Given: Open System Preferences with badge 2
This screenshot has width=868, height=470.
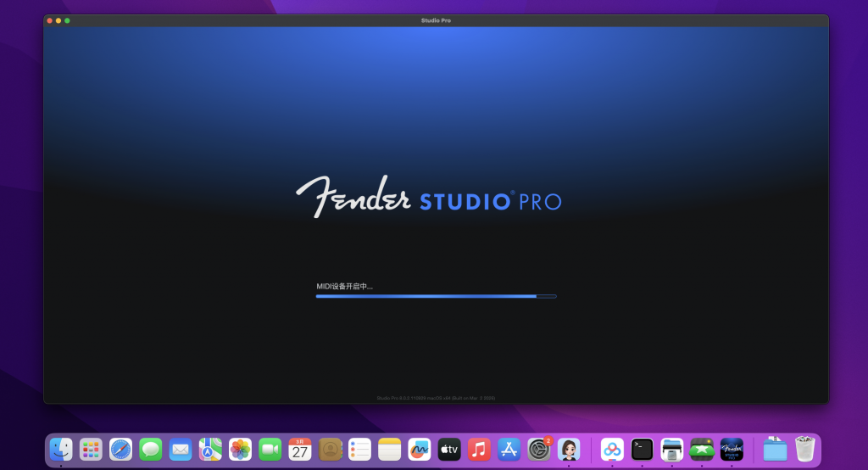Looking at the screenshot, I should pos(539,449).
